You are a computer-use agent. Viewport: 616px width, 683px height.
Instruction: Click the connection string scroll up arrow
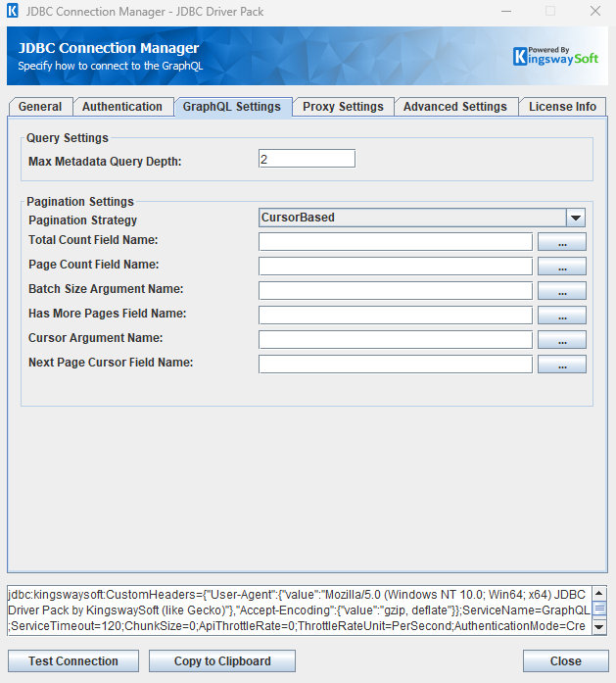(x=599, y=593)
